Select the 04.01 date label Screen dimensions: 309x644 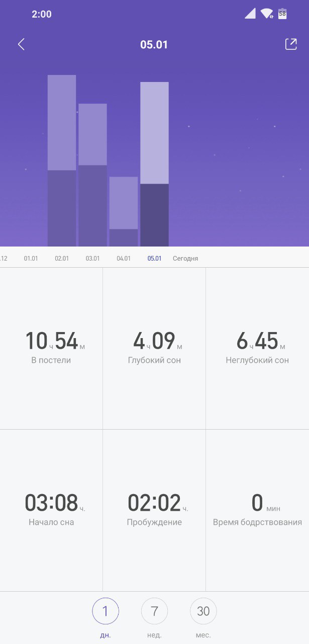coord(124,259)
